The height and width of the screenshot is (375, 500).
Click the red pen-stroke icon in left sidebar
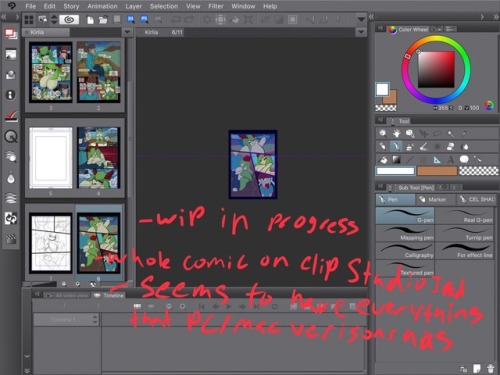pos(11,116)
